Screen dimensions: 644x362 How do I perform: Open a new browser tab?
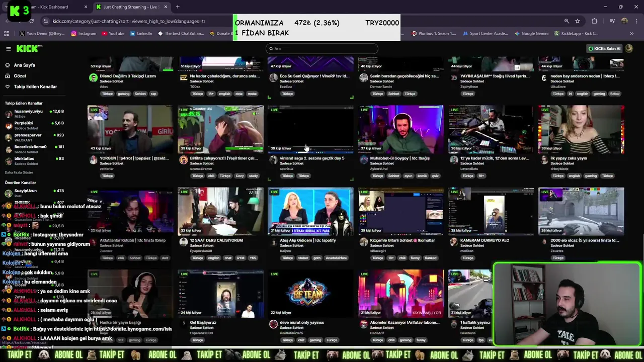[x=178, y=7]
